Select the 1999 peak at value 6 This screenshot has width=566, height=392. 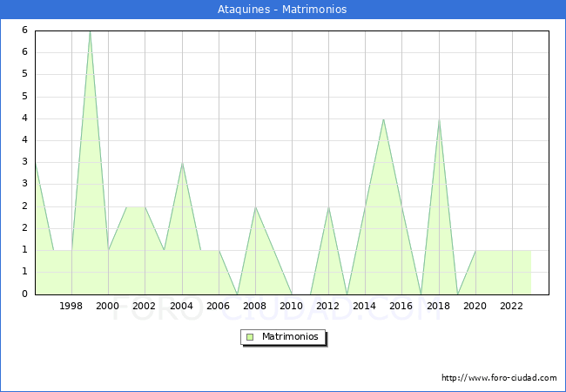[x=90, y=31]
